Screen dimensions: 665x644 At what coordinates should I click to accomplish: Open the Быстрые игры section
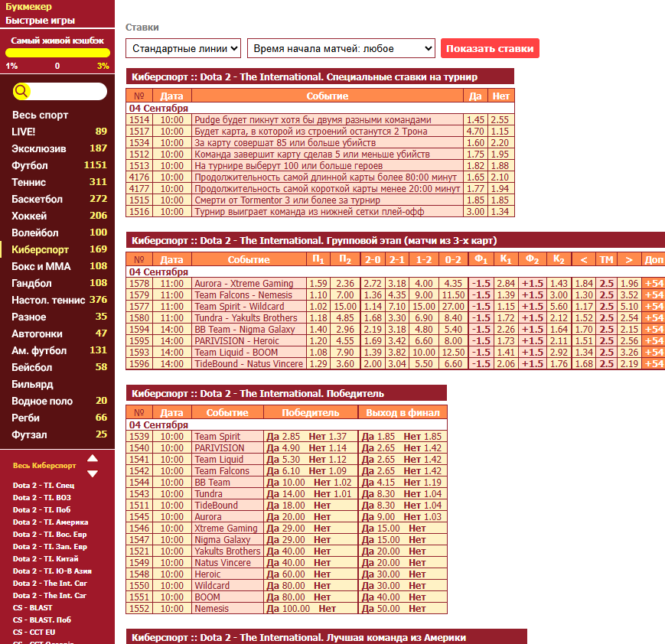pyautogui.click(x=40, y=21)
